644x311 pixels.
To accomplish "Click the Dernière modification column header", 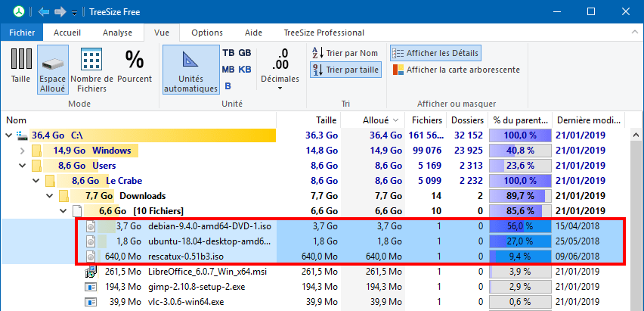I will coord(589,120).
